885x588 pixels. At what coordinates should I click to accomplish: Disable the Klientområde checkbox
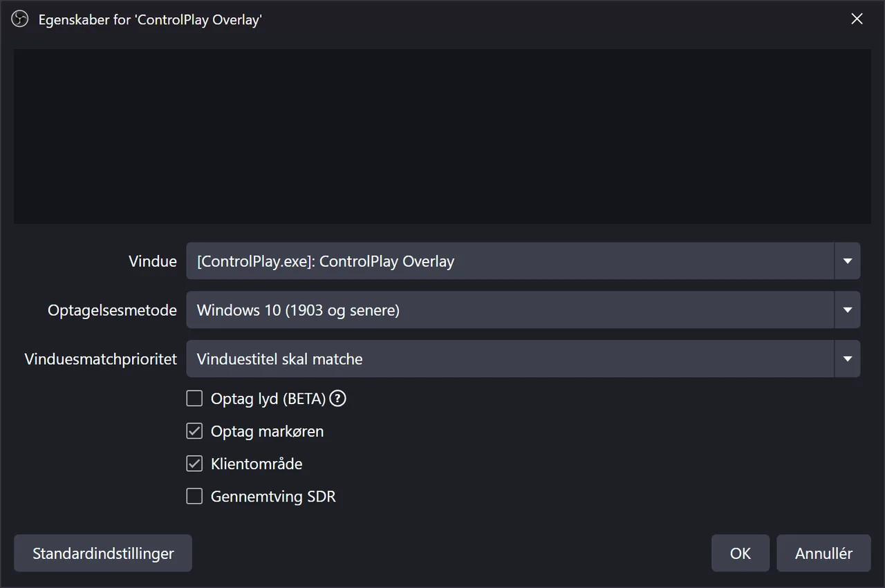tap(194, 464)
